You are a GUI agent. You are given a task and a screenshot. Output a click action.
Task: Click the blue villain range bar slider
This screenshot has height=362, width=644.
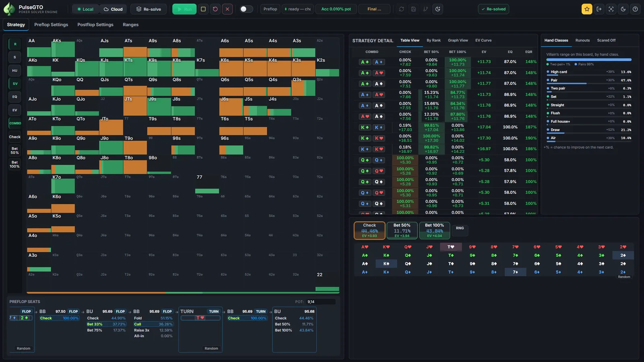588,60
